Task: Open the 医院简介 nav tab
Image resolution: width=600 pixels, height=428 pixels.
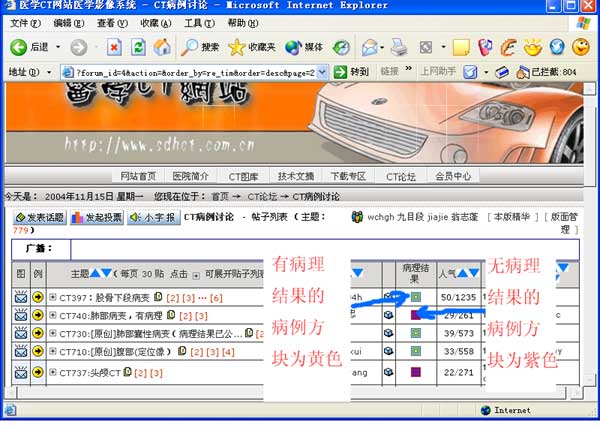Action: 190,176
